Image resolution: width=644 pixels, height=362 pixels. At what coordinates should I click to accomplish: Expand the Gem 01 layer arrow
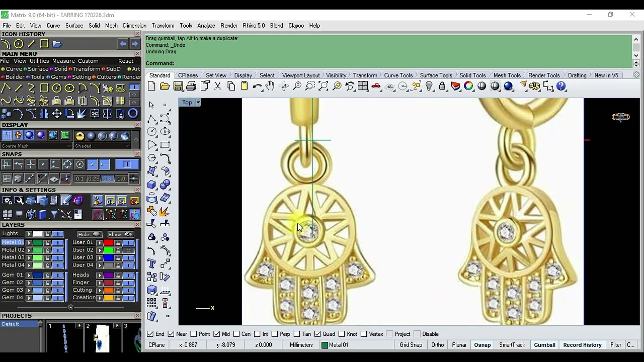29,275
